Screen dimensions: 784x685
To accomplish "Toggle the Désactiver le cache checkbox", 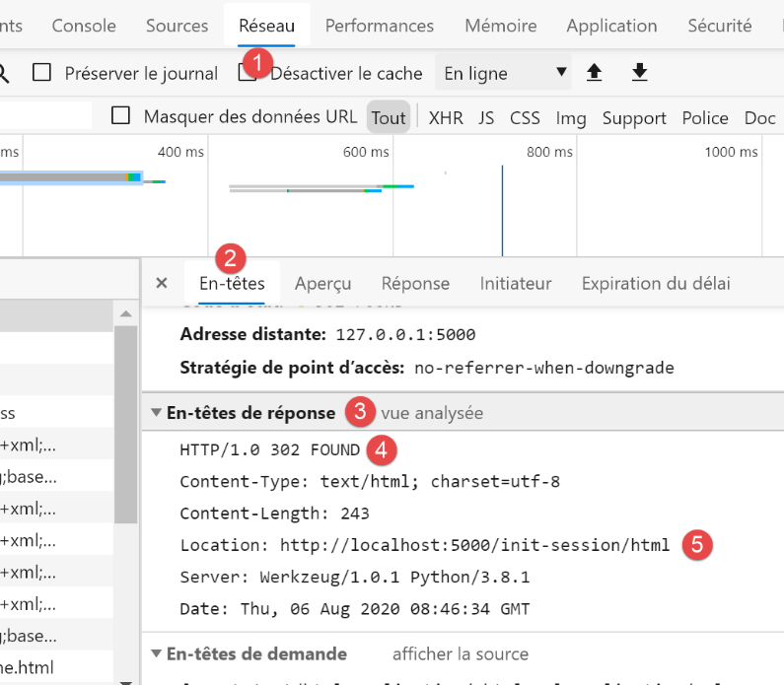I will 247,72.
